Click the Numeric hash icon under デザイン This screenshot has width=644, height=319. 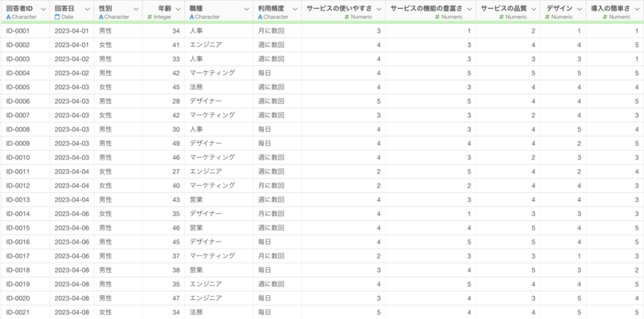coord(548,17)
